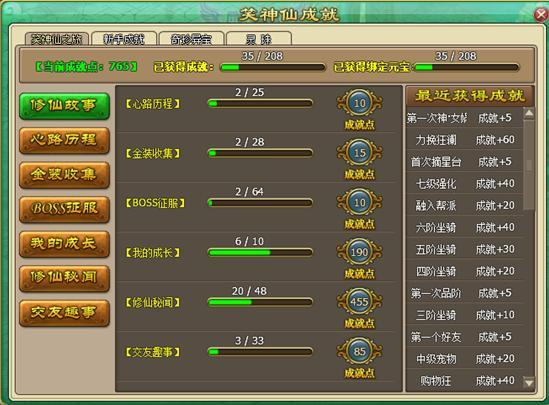Click the 15-point medallion for 金装收集
The image size is (549, 405).
(x=360, y=153)
